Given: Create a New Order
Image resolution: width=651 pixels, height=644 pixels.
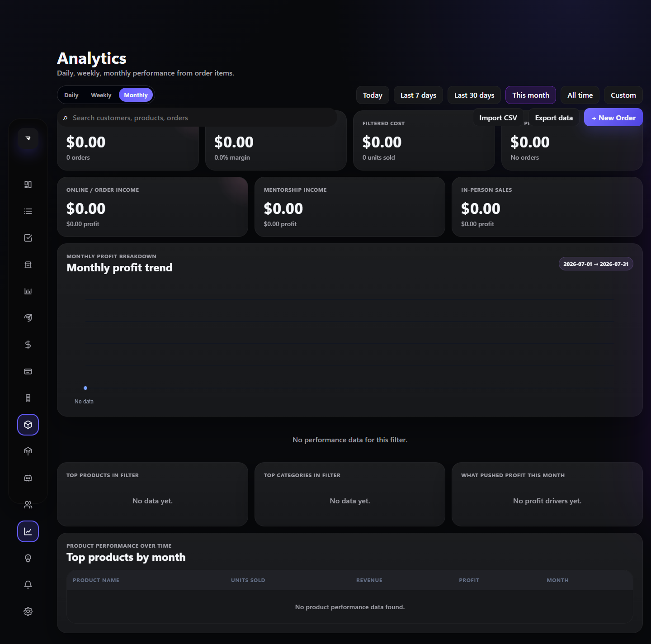Looking at the screenshot, I should 613,118.
